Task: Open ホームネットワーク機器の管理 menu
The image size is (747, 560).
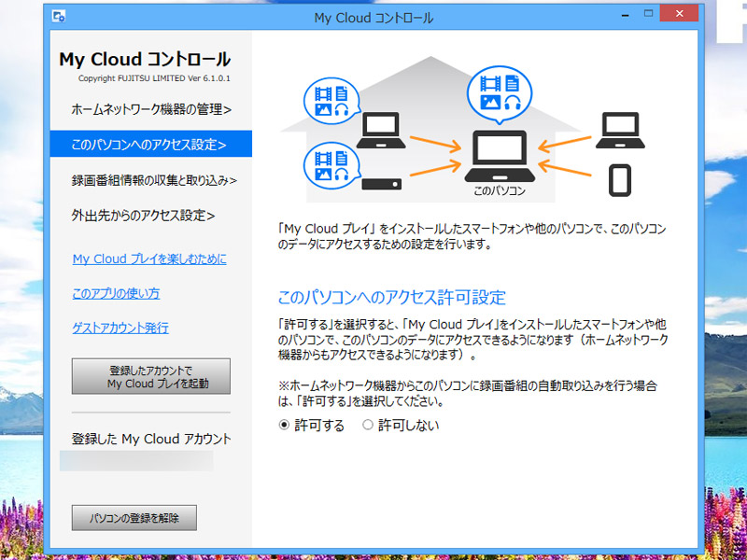Action: click(x=151, y=109)
